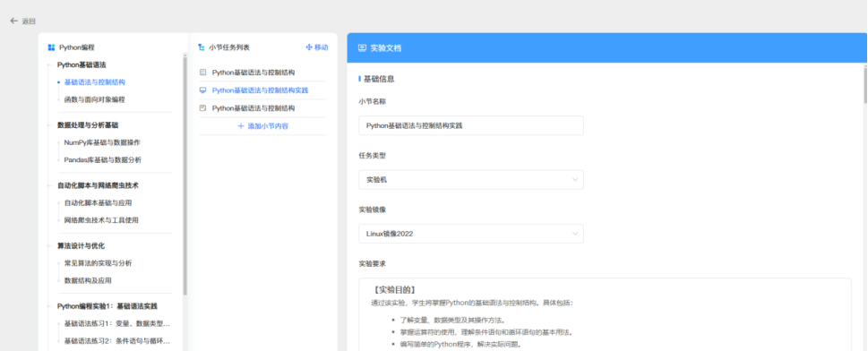Click the icon of third Python基础语法与控制结构 task
This screenshot has height=351, width=868.
(202, 108)
